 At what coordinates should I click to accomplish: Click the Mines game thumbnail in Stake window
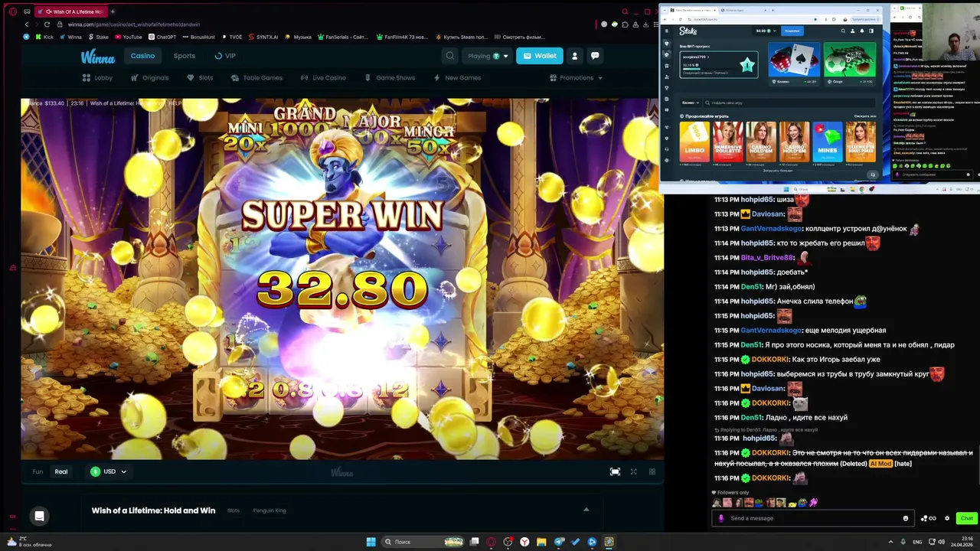coord(828,142)
